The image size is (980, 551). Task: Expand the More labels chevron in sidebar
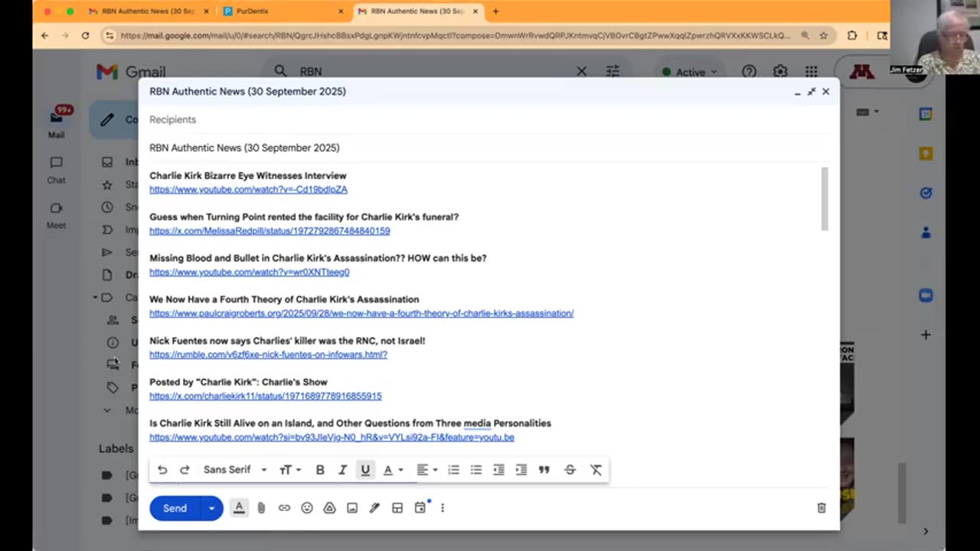[x=107, y=410]
